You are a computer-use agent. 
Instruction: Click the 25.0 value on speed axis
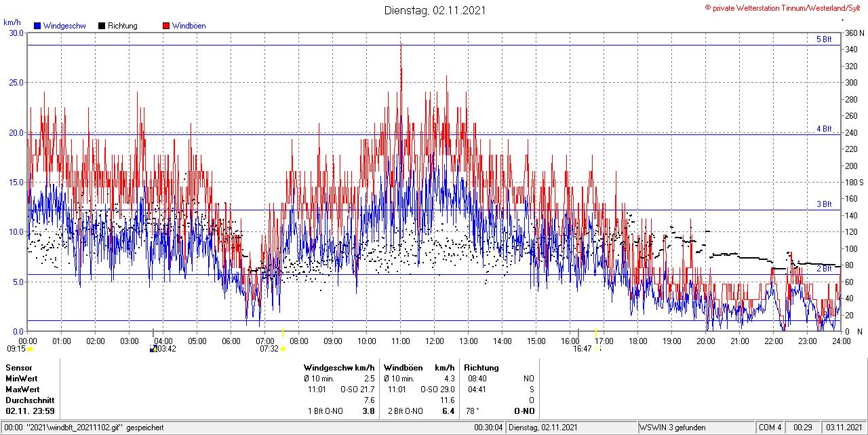coord(16,82)
